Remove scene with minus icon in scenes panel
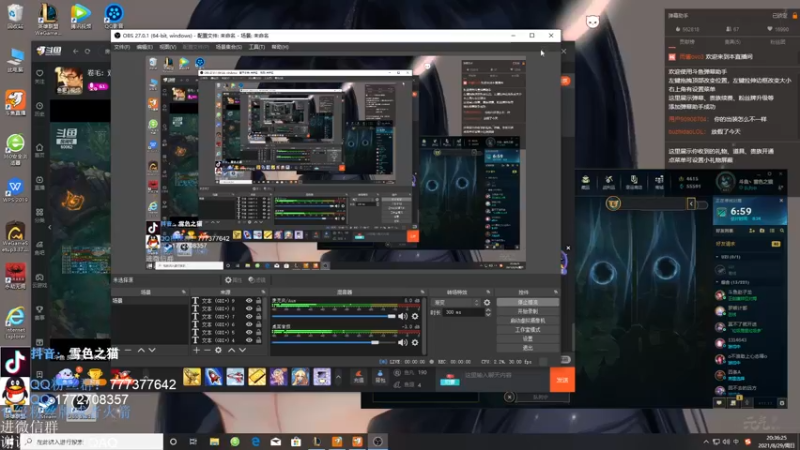This screenshot has width=800, height=450. click(128, 351)
